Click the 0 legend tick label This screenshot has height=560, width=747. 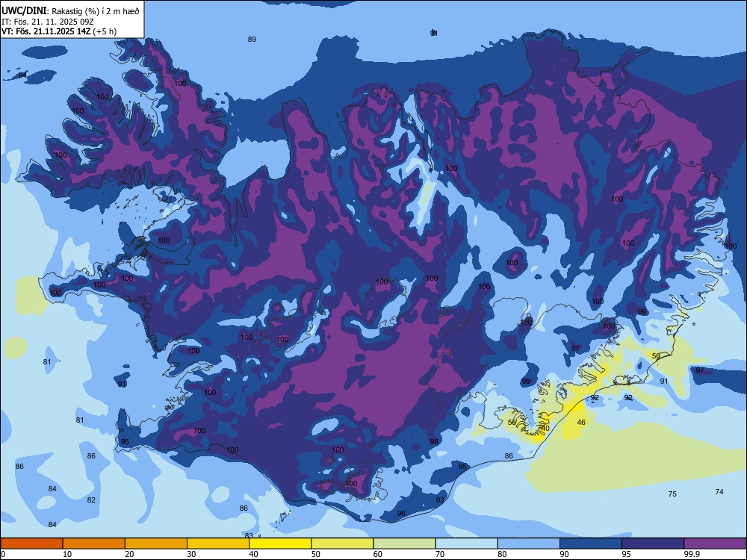coord(3,554)
